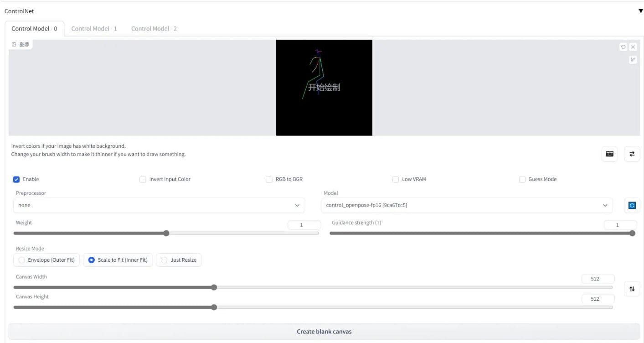Collapse the ControlNet panel triangle

(641, 11)
